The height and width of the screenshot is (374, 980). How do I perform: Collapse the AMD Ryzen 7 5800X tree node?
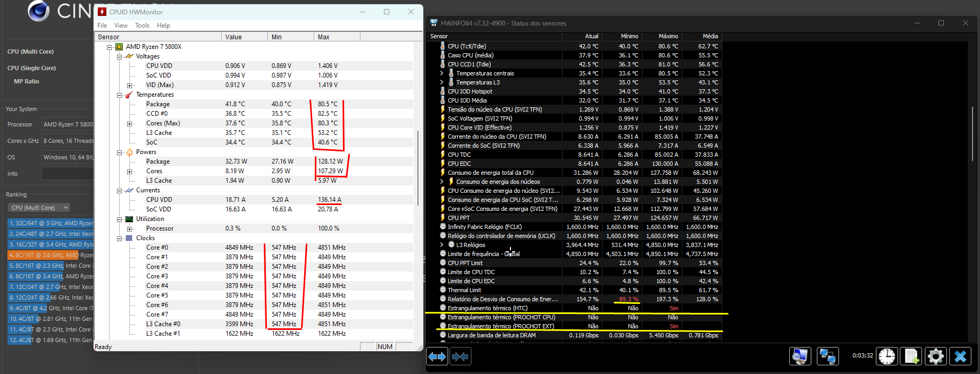coord(110,47)
